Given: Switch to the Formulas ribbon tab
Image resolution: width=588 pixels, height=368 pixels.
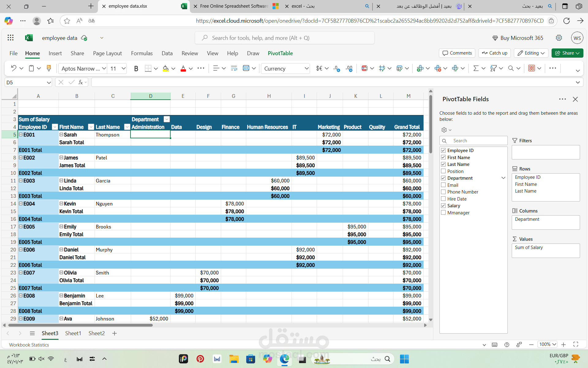Looking at the screenshot, I should click(x=142, y=53).
